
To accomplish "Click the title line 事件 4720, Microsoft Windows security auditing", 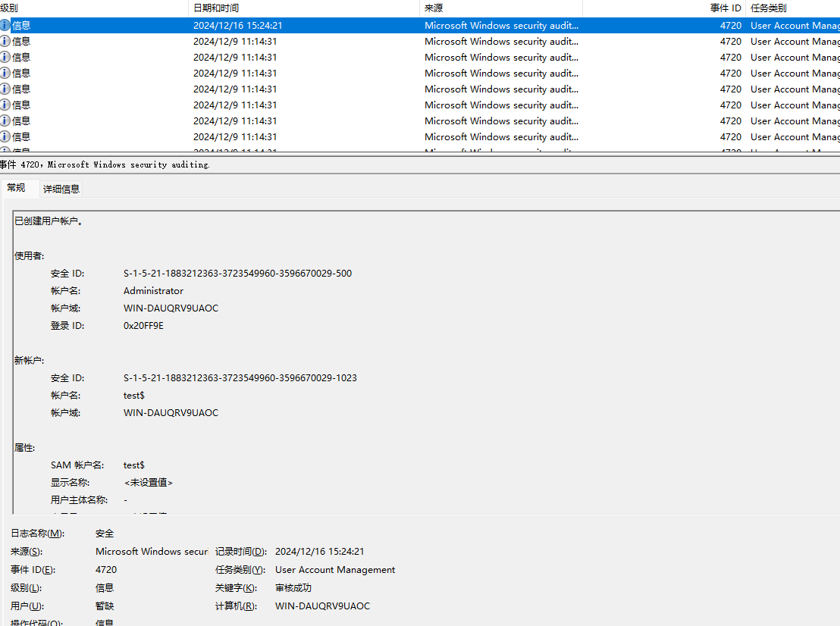I will pos(105,165).
